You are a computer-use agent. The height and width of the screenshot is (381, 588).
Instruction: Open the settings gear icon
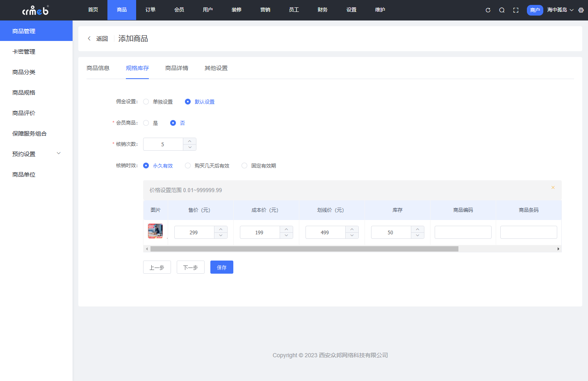[x=581, y=10]
